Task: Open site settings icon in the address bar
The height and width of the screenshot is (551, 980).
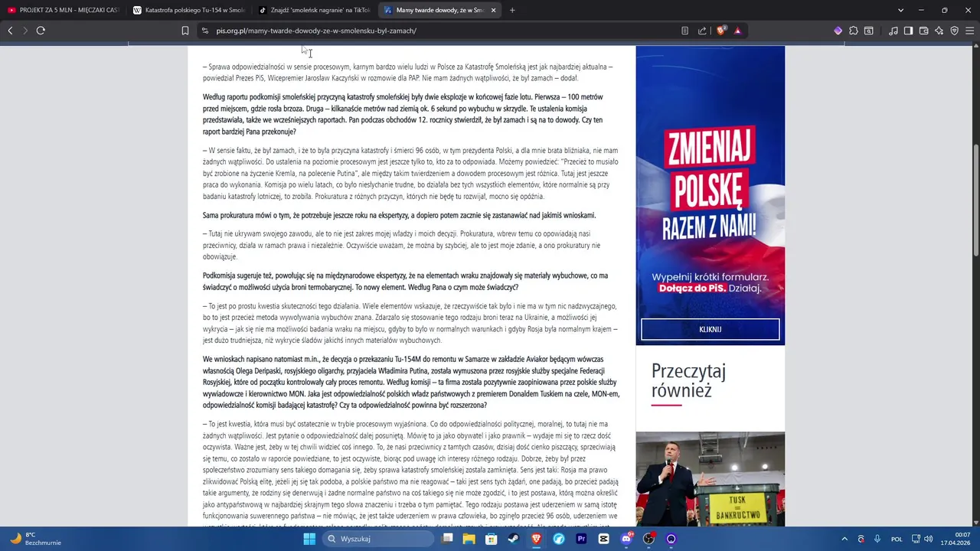Action: [204, 31]
